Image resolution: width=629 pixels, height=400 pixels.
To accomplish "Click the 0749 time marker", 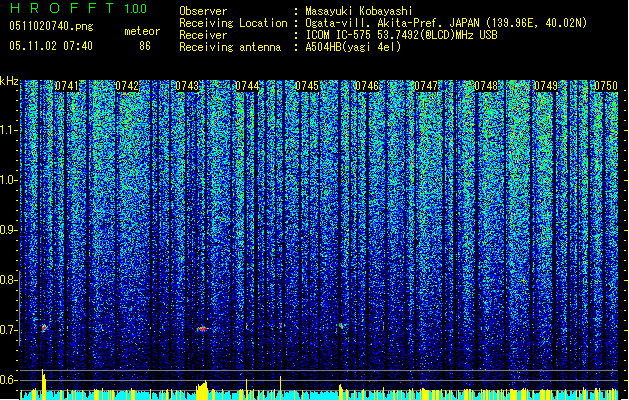I will [x=546, y=86].
